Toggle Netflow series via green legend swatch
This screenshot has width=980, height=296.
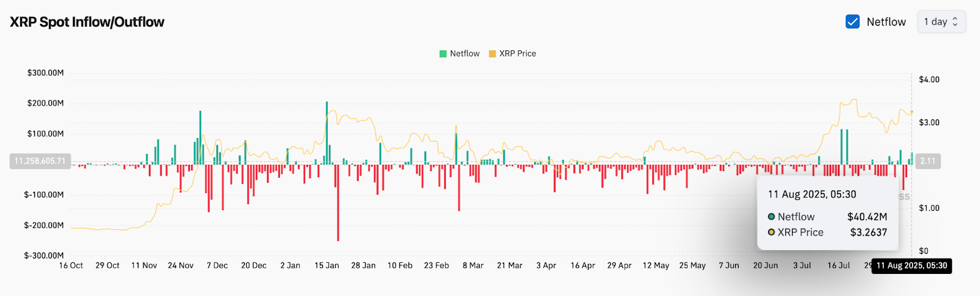coord(443,54)
